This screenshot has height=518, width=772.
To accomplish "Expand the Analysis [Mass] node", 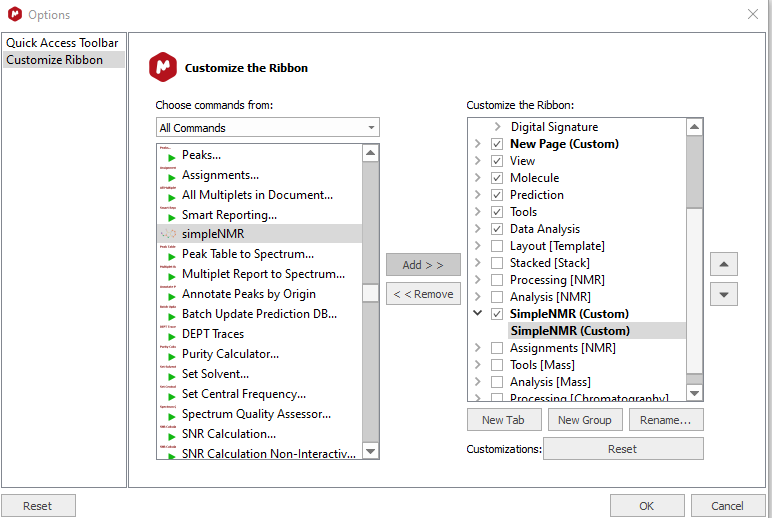I will [477, 381].
